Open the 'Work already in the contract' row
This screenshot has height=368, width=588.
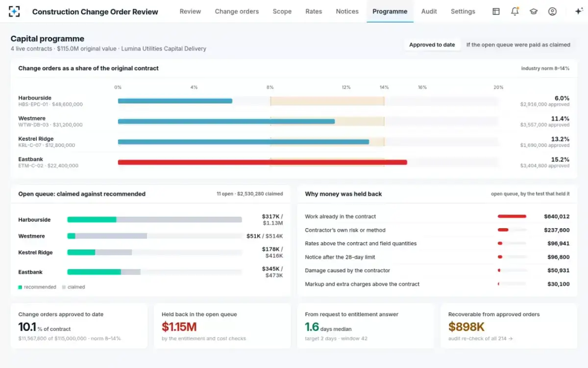click(437, 216)
